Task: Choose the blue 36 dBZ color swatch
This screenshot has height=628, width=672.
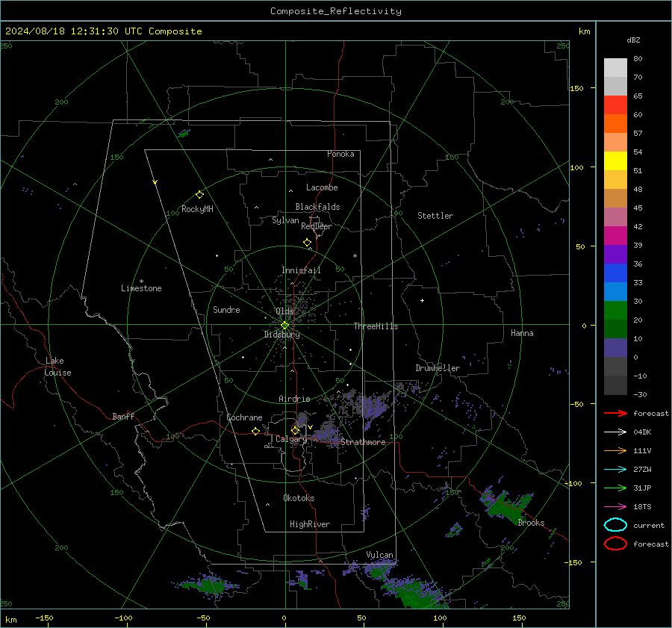Action: (x=615, y=273)
